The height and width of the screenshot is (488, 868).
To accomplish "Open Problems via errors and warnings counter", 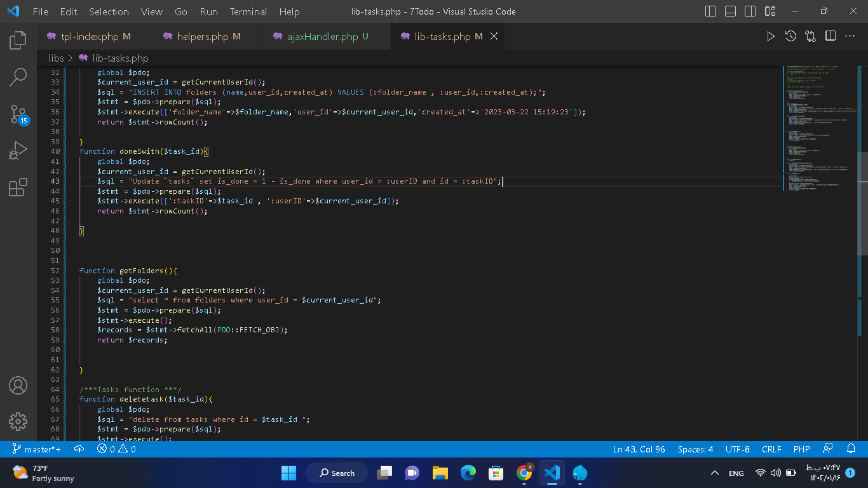I will point(116,449).
